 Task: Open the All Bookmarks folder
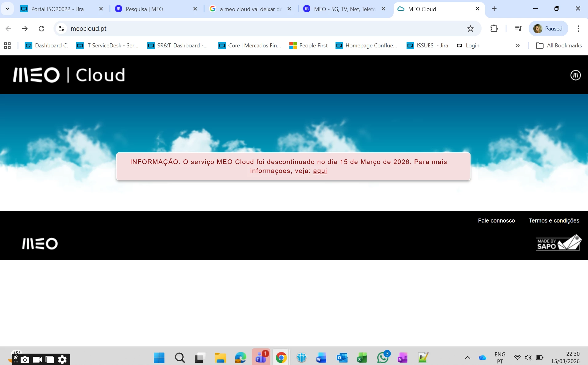[559, 46]
